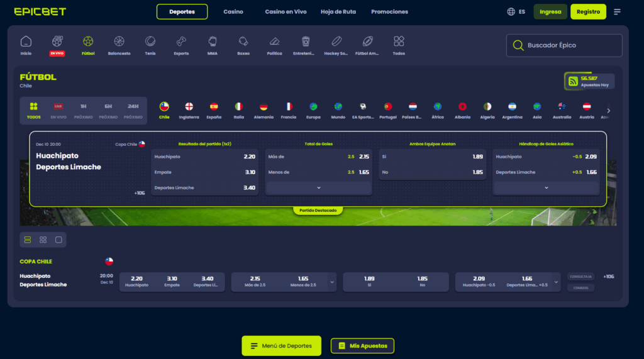Open the Hoja de Ruta tab
The height and width of the screenshot is (359, 644).
tap(338, 11)
